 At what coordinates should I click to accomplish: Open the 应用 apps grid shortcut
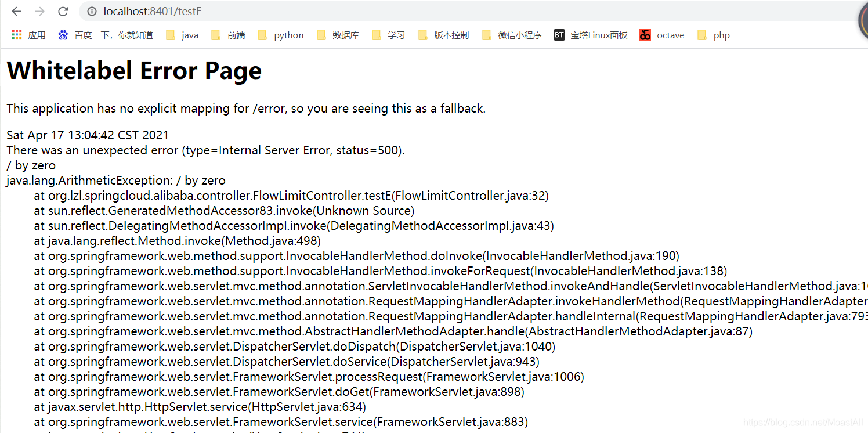click(28, 35)
